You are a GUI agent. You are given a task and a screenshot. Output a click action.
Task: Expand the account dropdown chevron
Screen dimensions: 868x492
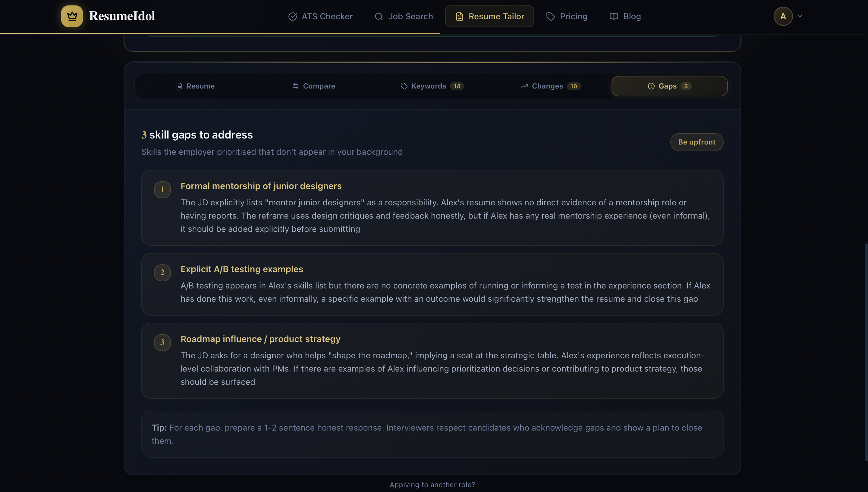800,16
